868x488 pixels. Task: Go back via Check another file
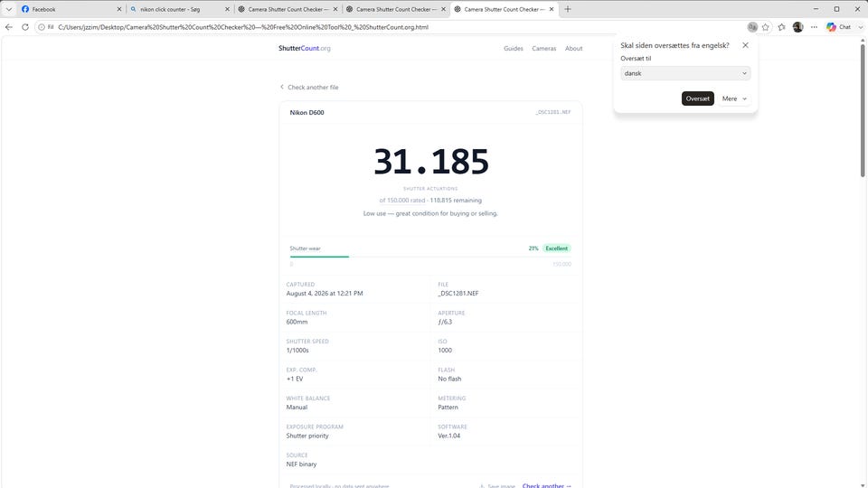309,88
